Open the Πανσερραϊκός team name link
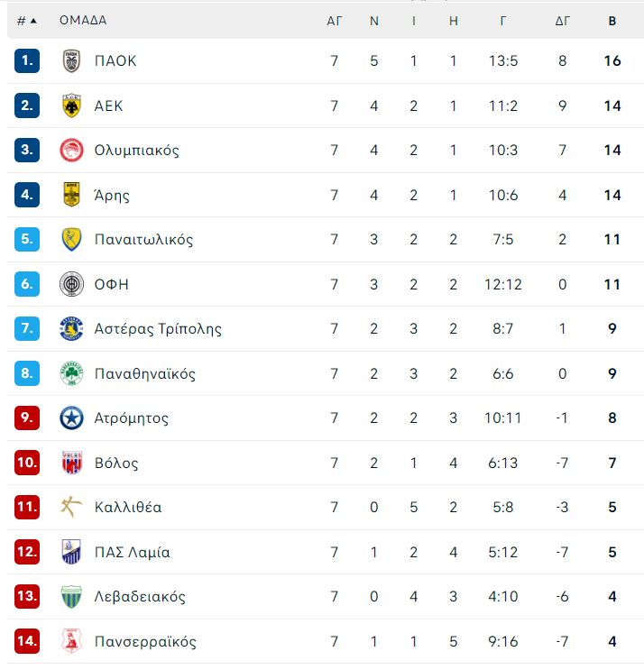644x670 pixels. click(145, 641)
